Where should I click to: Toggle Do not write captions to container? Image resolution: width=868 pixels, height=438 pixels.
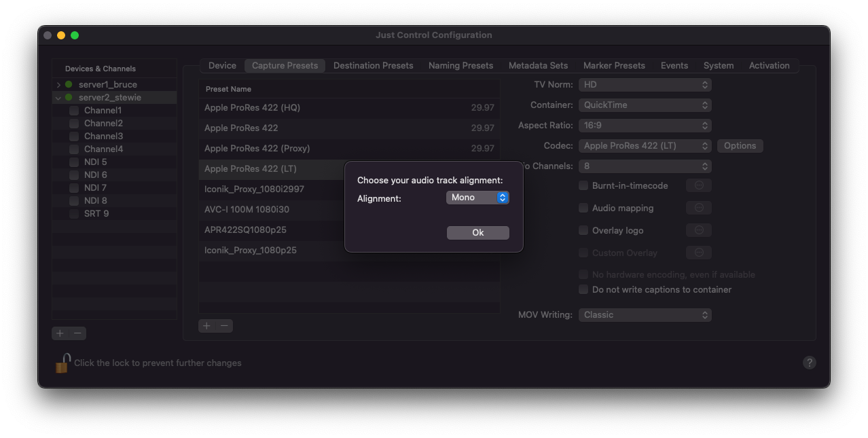click(583, 289)
